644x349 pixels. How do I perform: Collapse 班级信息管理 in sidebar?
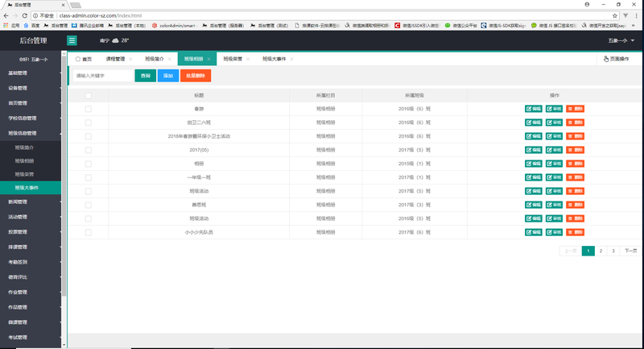pyautogui.click(x=31, y=133)
